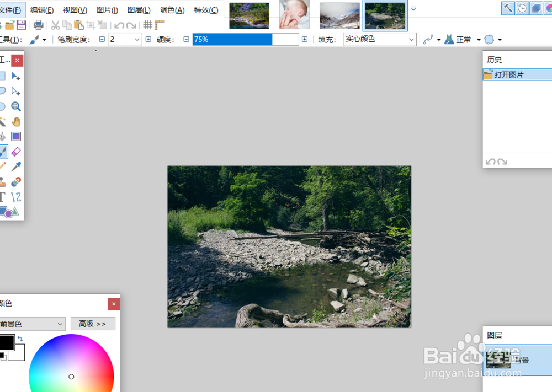Screen dimensions: 552x392
Task: Open the 实心颜色 fill style dropdown
Action: tap(379, 39)
